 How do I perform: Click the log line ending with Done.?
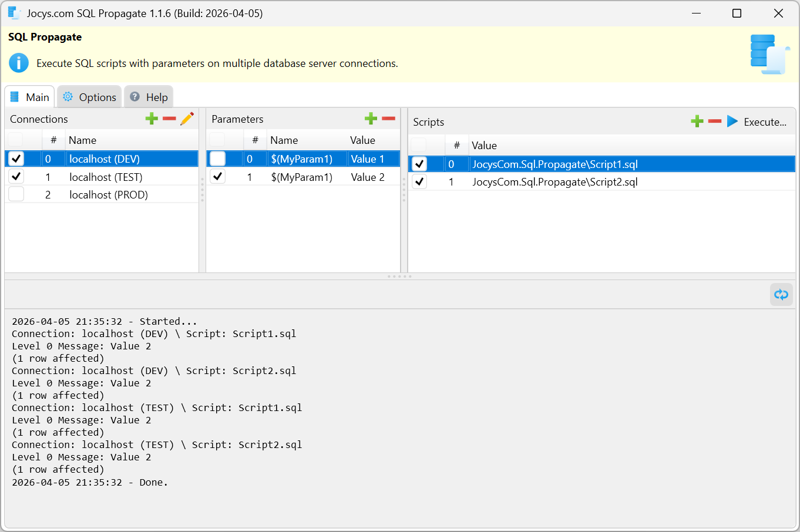(x=90, y=482)
